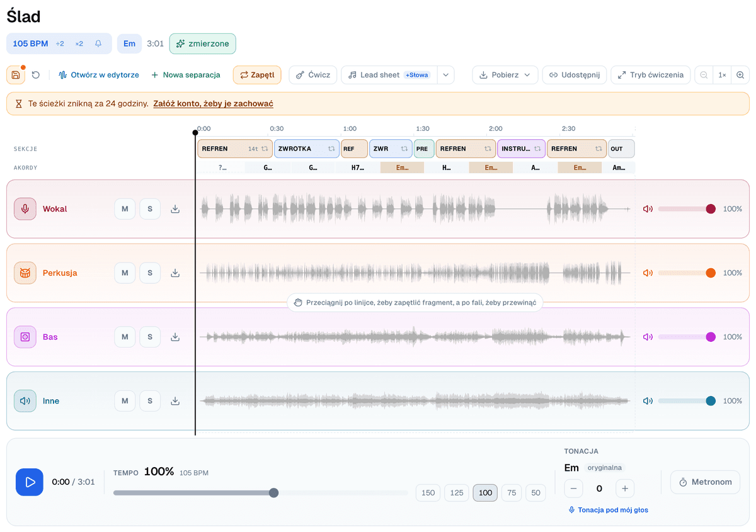Select the PRE section block
The image size is (756, 532).
click(x=424, y=149)
